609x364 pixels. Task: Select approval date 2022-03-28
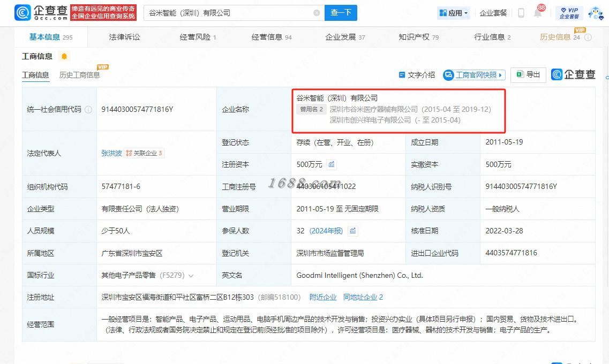(x=504, y=231)
